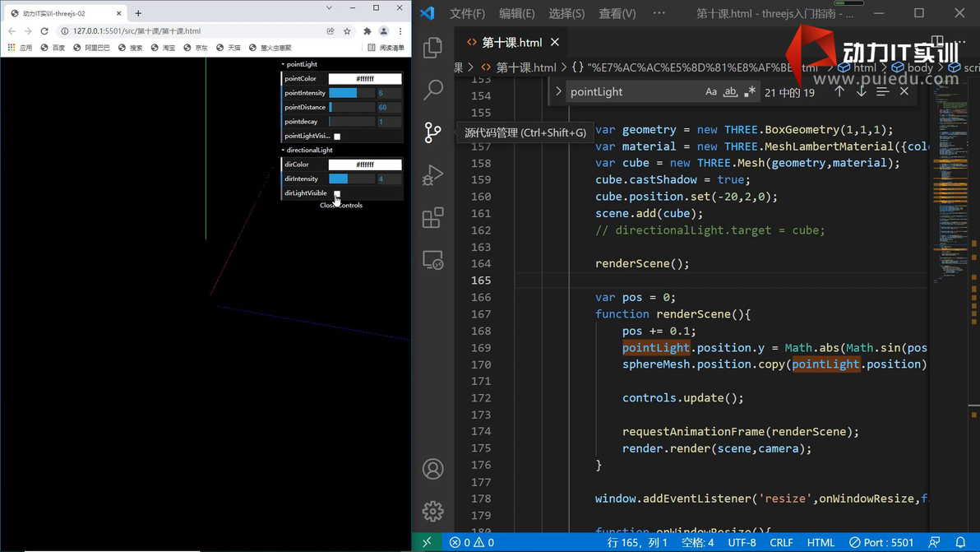This screenshot has height=552, width=980.
Task: Expand the replace field in find widget
Action: coord(558,92)
